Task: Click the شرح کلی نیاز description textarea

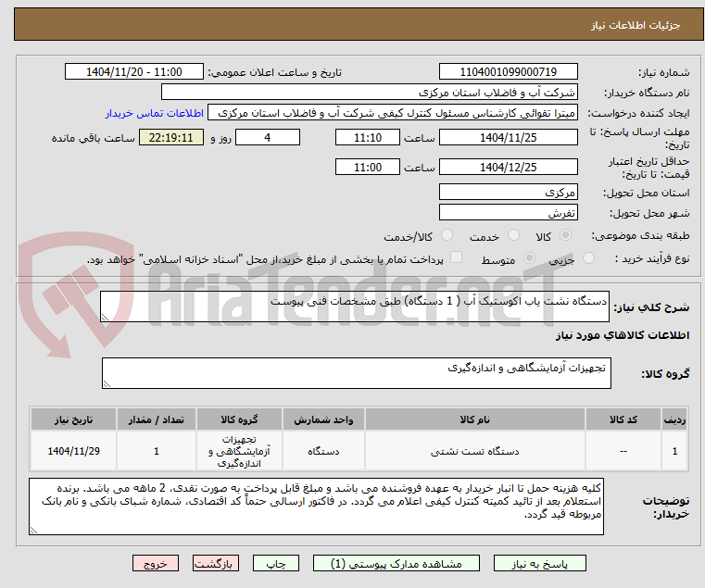Action: [354, 307]
